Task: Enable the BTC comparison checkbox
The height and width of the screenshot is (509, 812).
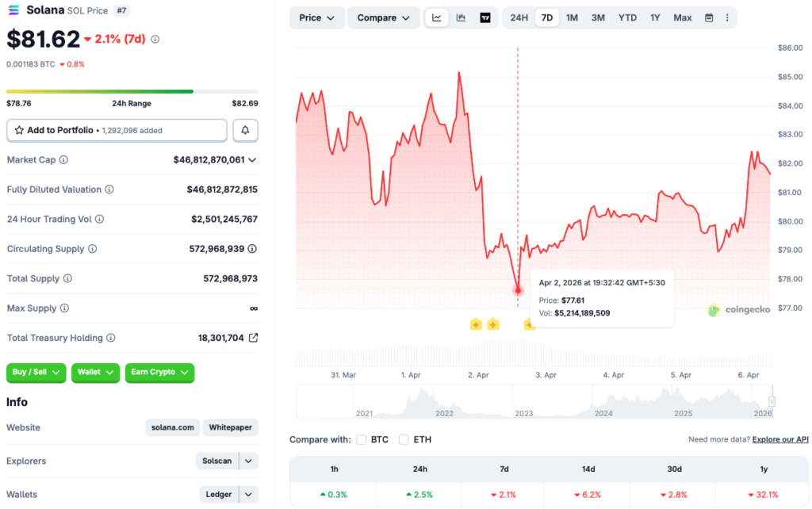Action: pyautogui.click(x=361, y=439)
